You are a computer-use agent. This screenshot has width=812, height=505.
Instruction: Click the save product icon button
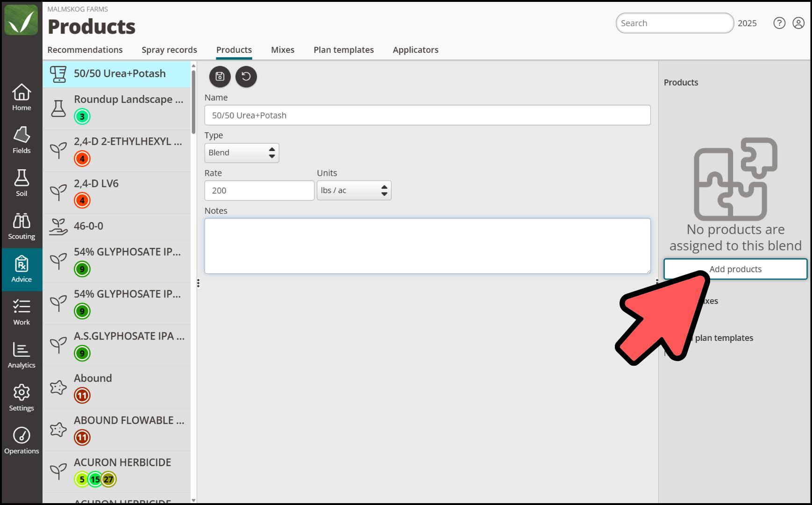tap(220, 76)
